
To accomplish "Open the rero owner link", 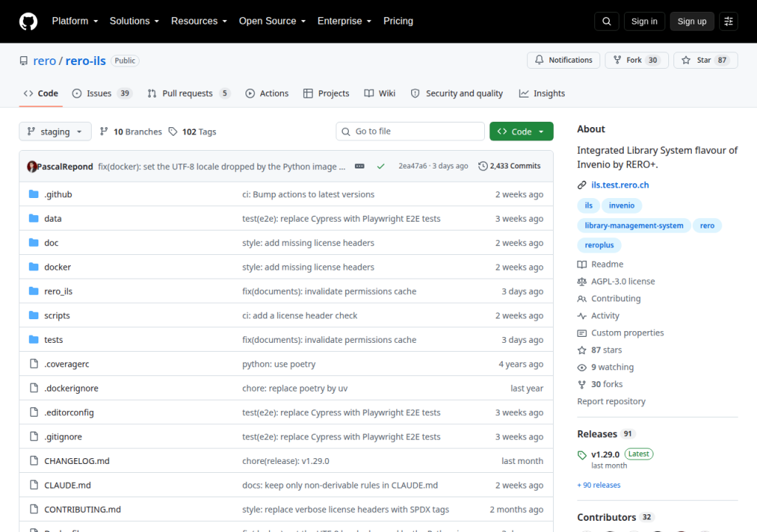I will click(44, 61).
